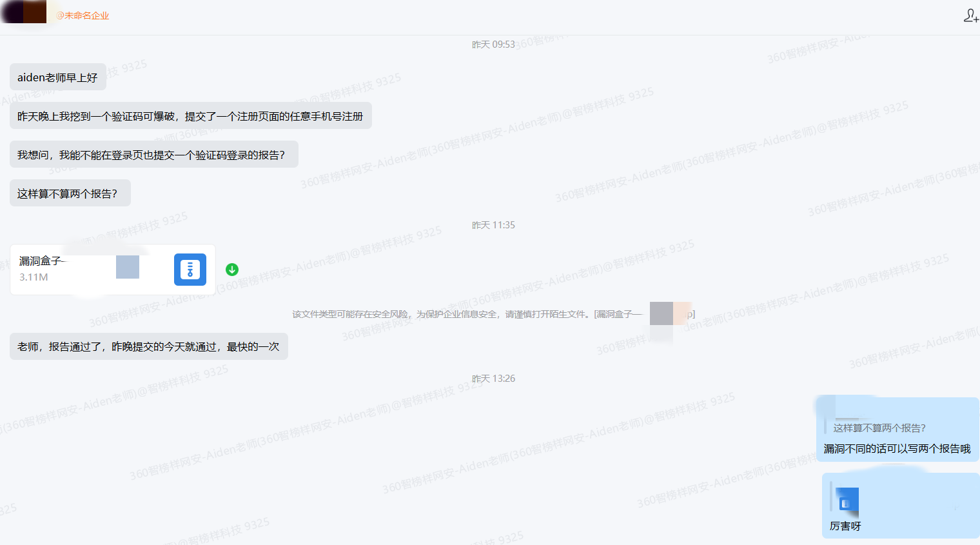Select the message starting with 我想问
This screenshot has width=980, height=545.
coord(153,155)
